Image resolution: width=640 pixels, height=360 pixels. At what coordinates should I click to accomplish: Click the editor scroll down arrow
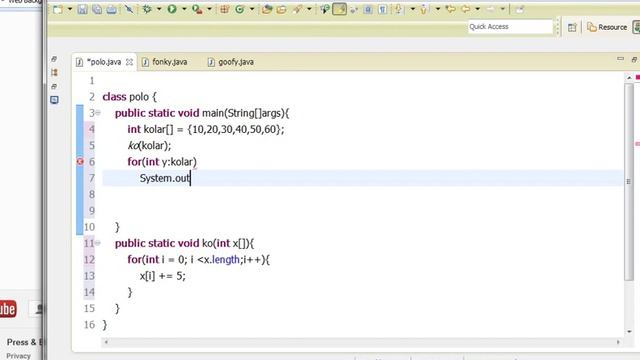(x=629, y=332)
